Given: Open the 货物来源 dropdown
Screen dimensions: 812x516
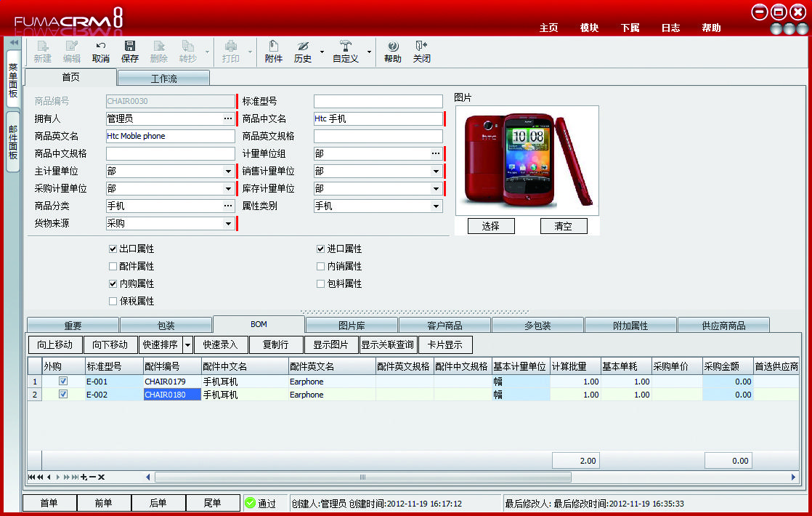Looking at the screenshot, I should 228,223.
